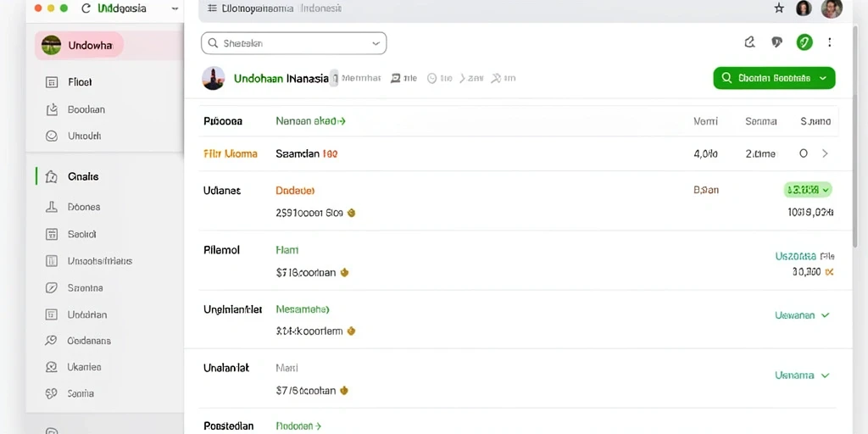
Task: Open Uhvoduh in the sidebar
Action: tap(84, 136)
